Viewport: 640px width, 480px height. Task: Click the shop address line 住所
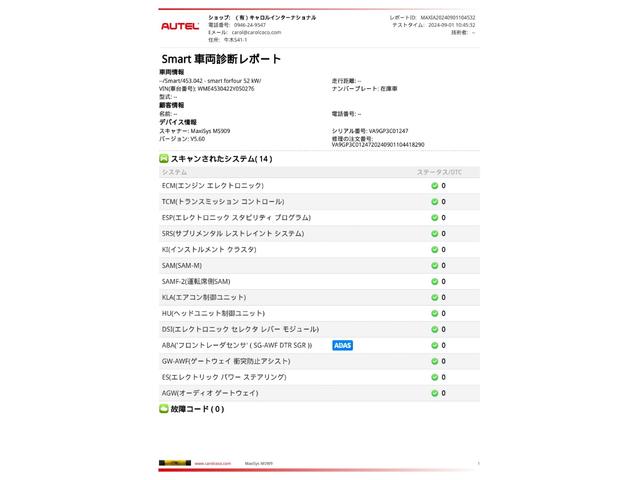pos(228,40)
